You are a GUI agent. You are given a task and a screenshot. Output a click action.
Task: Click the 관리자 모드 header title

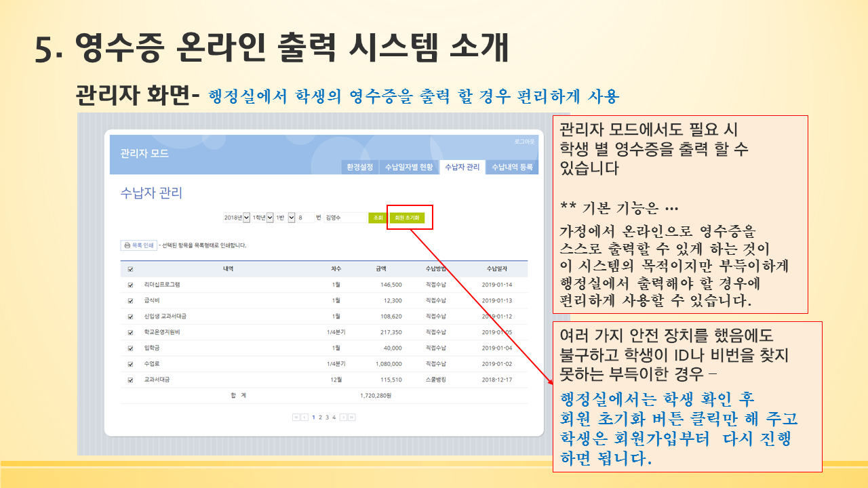coord(144,154)
